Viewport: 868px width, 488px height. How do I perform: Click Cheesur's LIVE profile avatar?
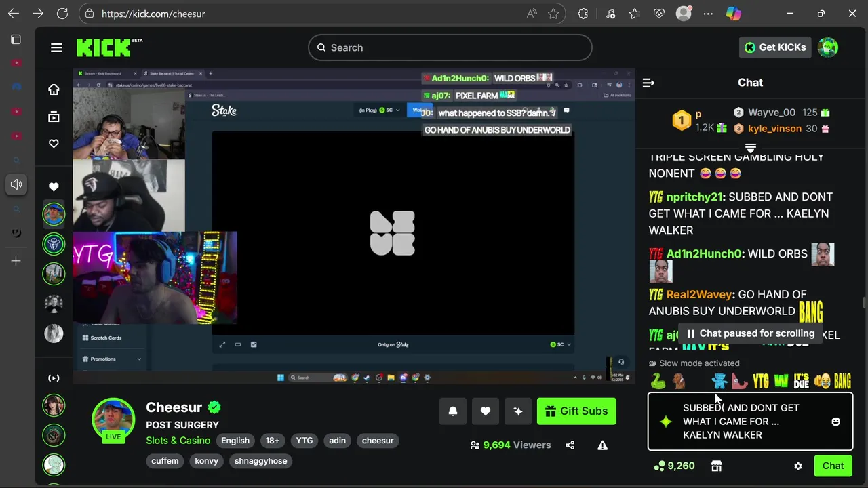click(x=113, y=420)
